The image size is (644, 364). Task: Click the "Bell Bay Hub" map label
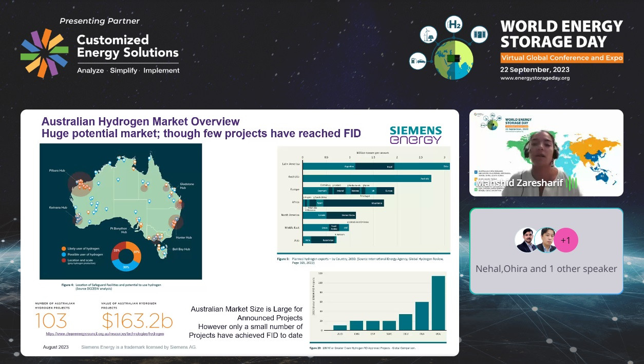click(181, 249)
